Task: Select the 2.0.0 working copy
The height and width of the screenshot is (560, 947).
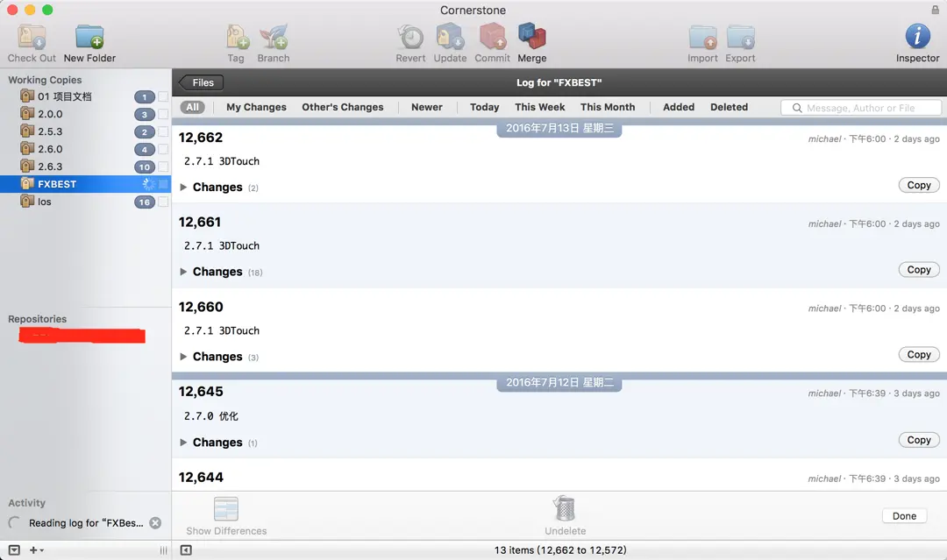Action: [x=84, y=114]
